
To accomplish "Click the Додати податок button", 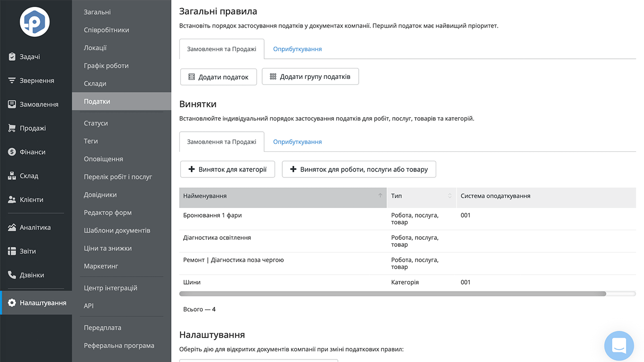I will point(218,77).
